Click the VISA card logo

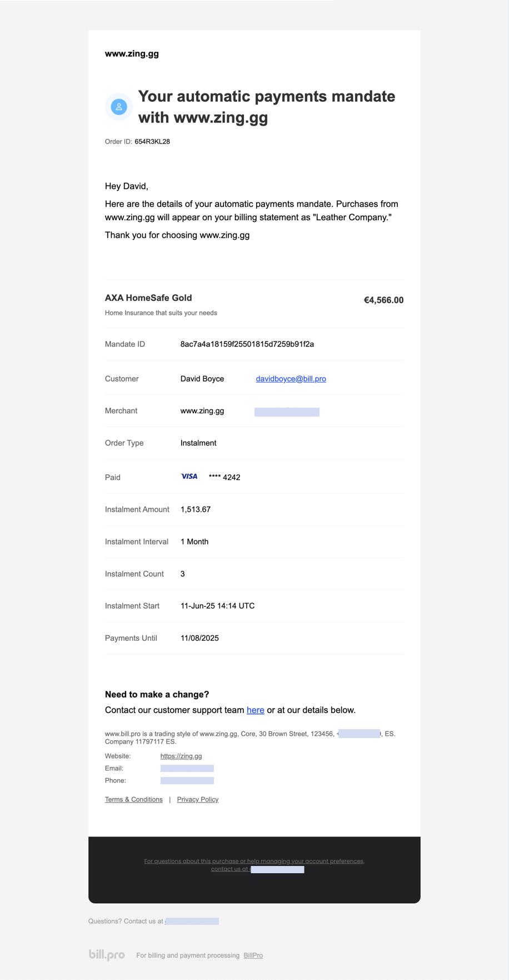[189, 476]
